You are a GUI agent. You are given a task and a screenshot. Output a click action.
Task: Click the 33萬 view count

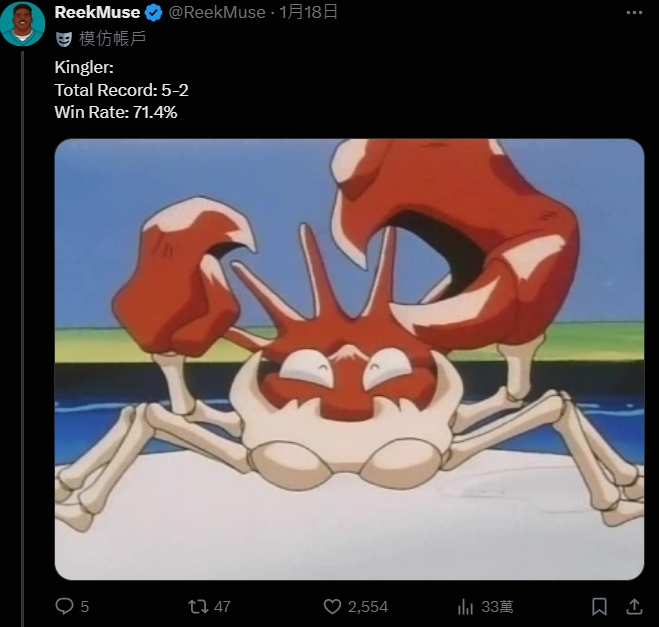497,606
